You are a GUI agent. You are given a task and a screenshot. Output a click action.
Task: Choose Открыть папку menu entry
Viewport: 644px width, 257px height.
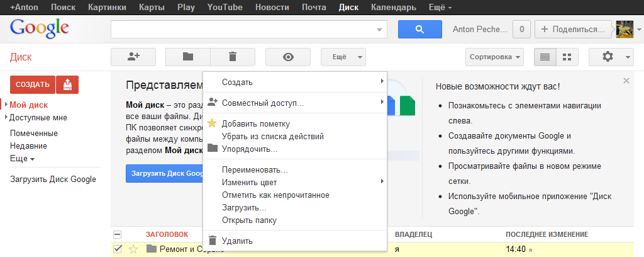point(295,220)
